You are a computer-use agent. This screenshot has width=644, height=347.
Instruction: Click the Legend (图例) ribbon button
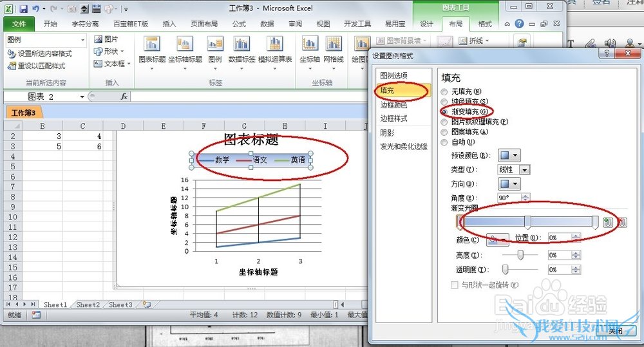215,52
